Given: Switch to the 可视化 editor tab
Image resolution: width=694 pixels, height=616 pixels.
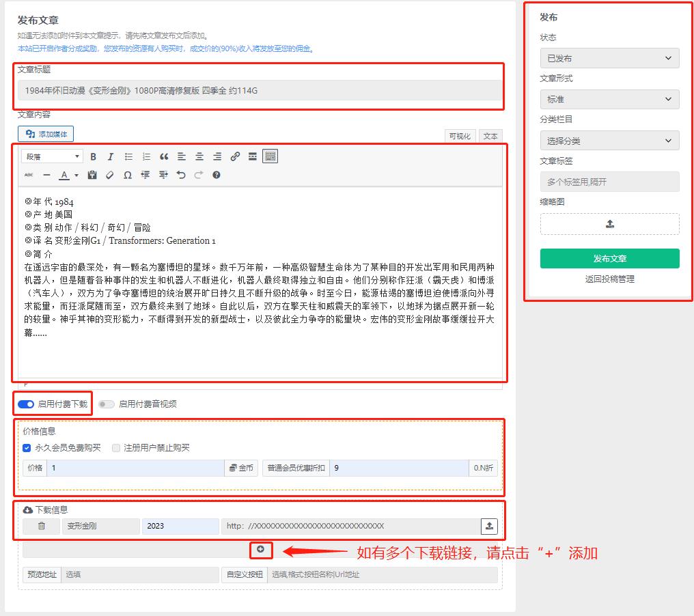Looking at the screenshot, I should (460, 136).
